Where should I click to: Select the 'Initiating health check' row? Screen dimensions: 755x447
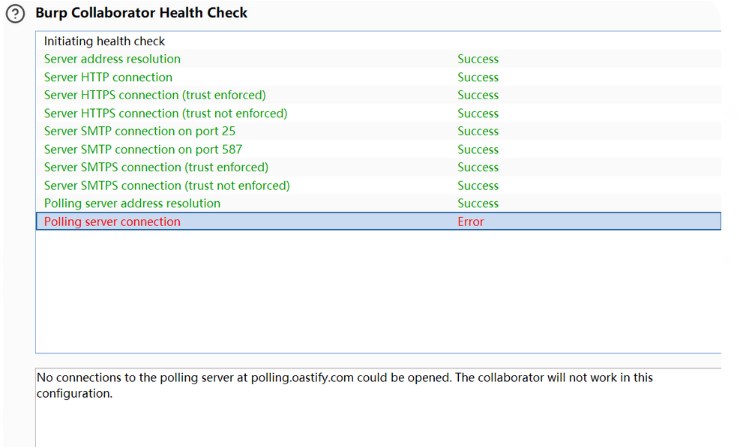[x=104, y=41]
